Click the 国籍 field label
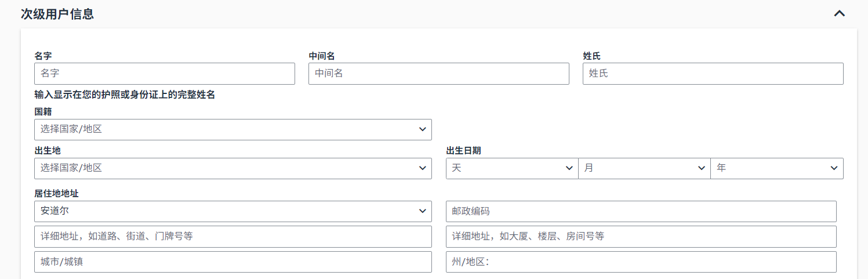The width and height of the screenshot is (868, 279). click(43, 112)
